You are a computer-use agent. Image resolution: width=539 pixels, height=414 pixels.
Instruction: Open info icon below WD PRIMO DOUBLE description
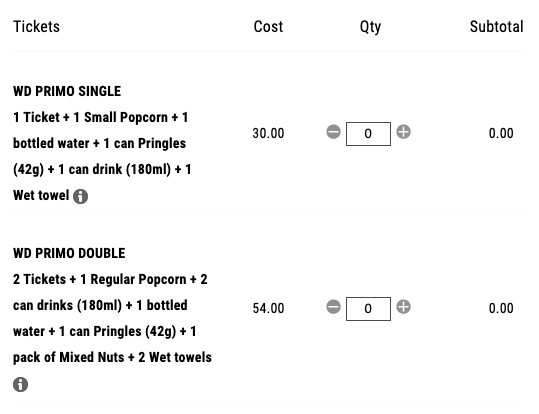click(21, 384)
